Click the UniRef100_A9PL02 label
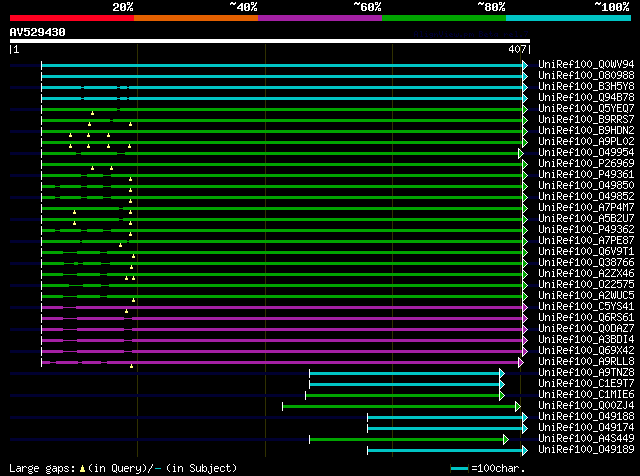Viewport: 640px width, 476px height. 586,142
